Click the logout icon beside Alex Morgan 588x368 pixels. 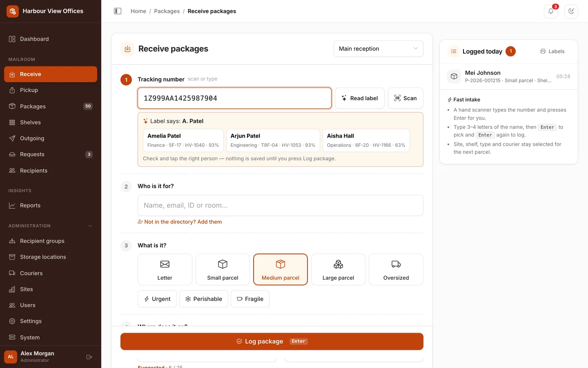point(89,357)
